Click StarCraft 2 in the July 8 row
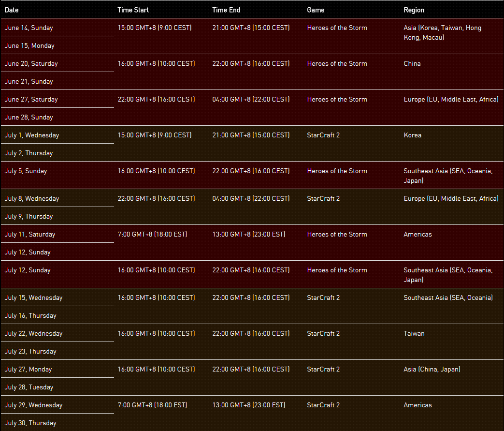 tap(323, 199)
